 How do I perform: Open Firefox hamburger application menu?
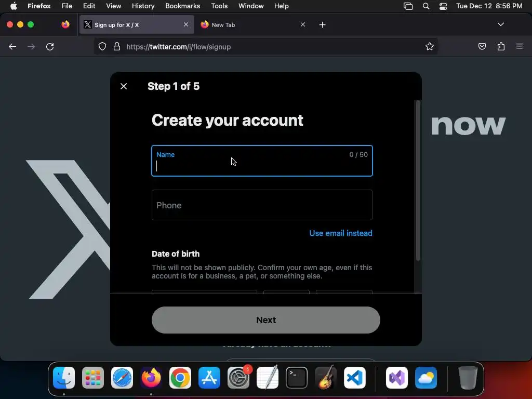tap(520, 46)
